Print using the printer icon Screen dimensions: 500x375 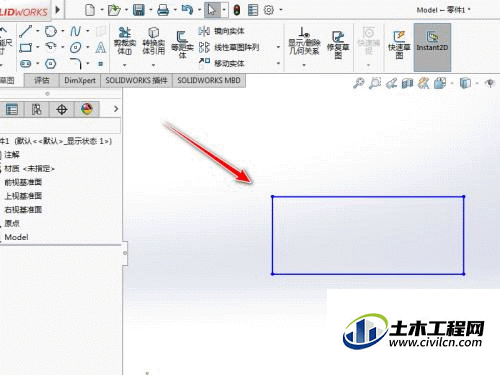(163, 10)
